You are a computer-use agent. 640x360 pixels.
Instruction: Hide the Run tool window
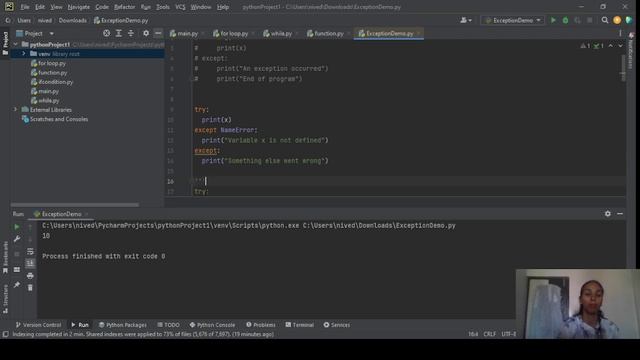[620, 213]
